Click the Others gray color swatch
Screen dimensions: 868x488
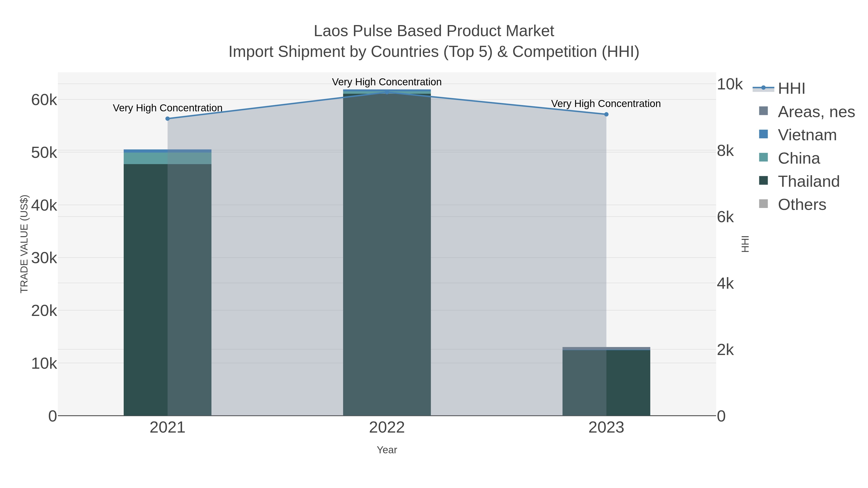coord(764,204)
